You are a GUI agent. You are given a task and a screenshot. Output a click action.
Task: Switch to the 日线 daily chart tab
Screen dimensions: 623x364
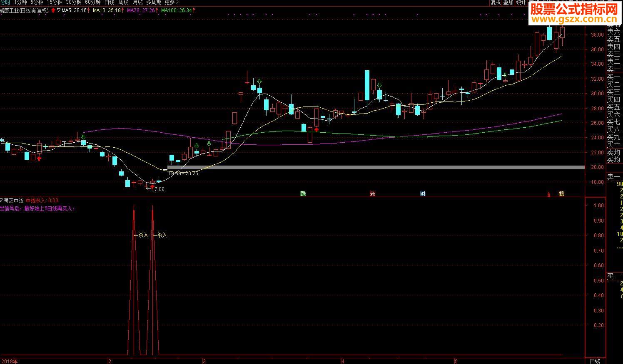(x=109, y=2)
